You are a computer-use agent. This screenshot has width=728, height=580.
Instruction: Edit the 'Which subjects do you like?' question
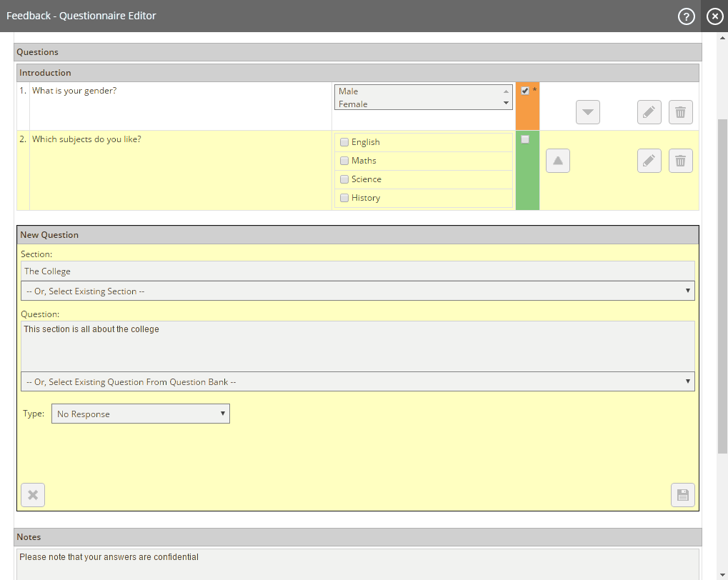(x=649, y=161)
